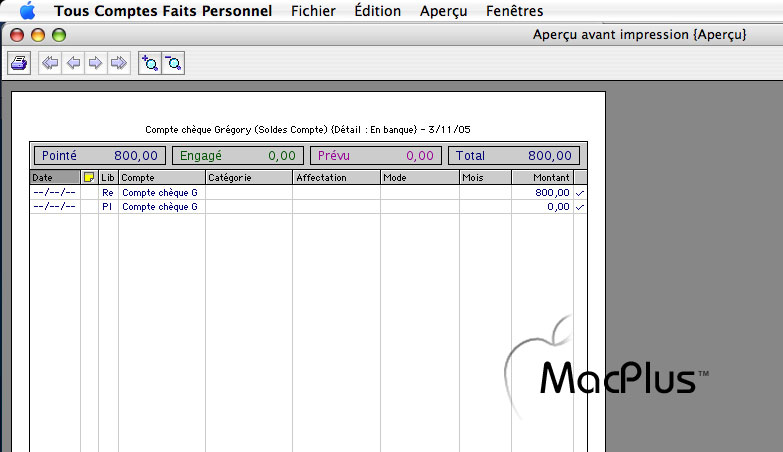The height and width of the screenshot is (452, 783).
Task: Click the 'Pl' label in the second row
Action: click(107, 207)
